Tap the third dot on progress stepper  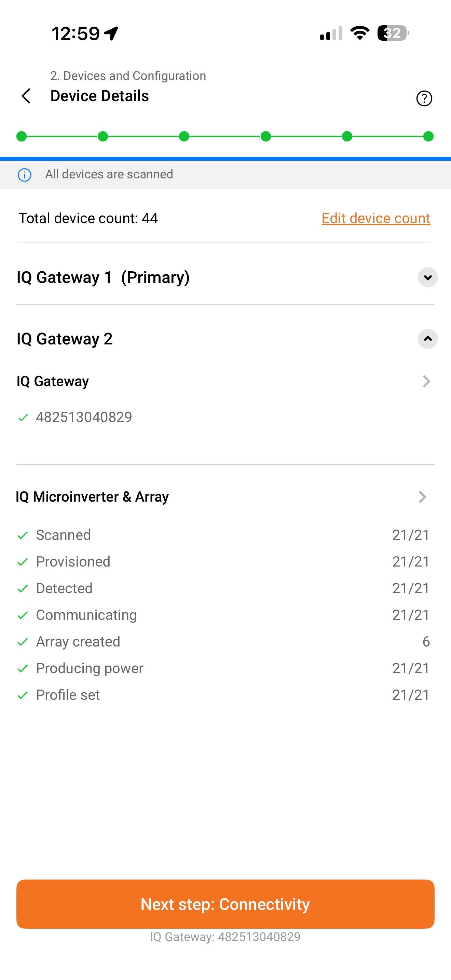[x=184, y=136]
